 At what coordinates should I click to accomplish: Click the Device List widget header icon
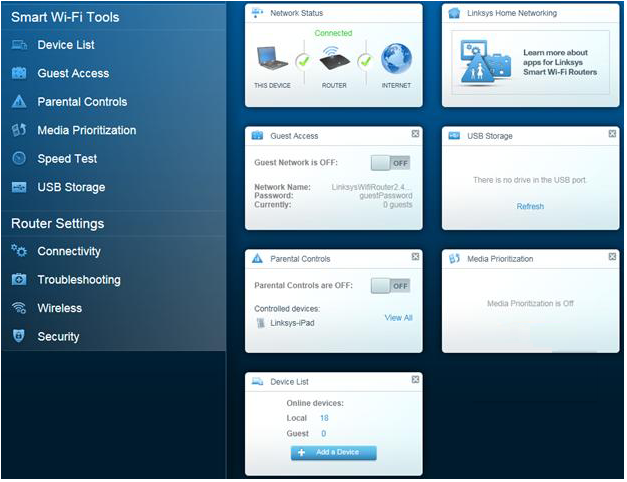coord(257,381)
